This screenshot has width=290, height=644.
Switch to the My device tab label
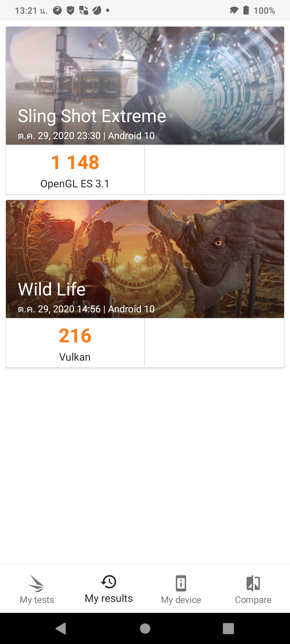(181, 600)
